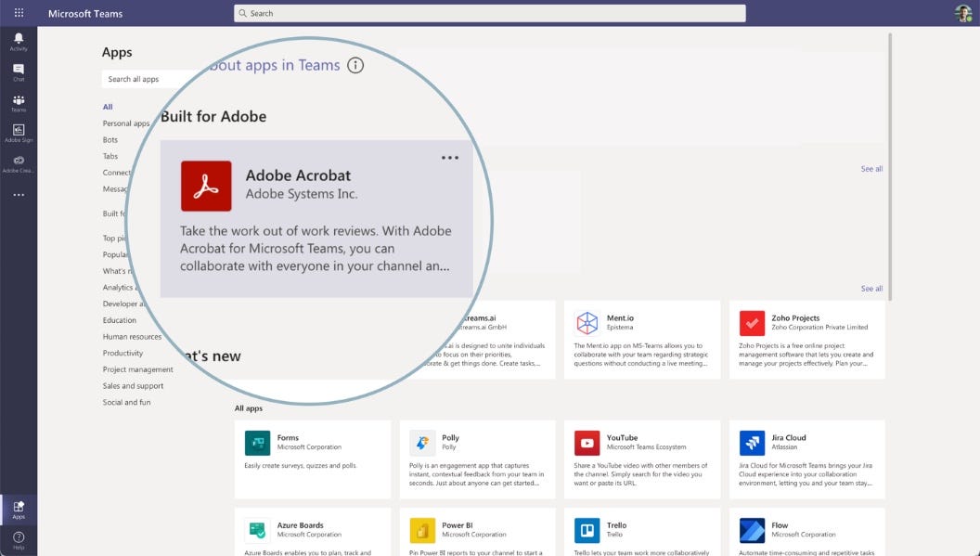Open Adobe Creative Cloud app in sidebar
Viewport: 980px width, 556px height.
[19, 164]
